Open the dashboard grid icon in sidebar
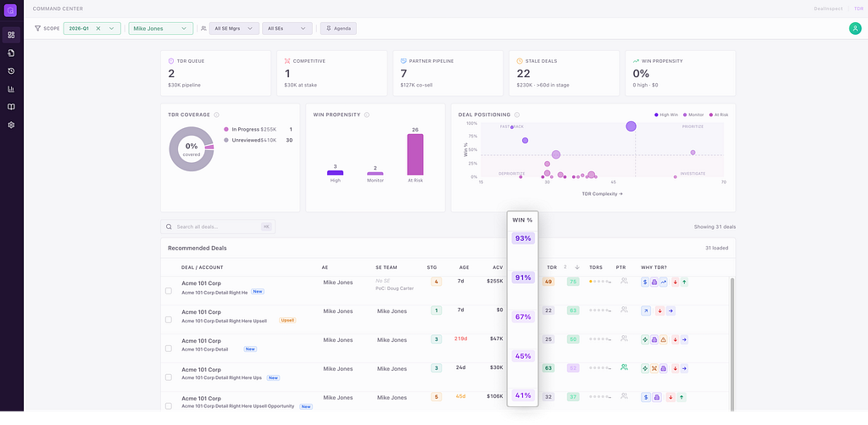This screenshot has width=868, height=425. [11, 35]
